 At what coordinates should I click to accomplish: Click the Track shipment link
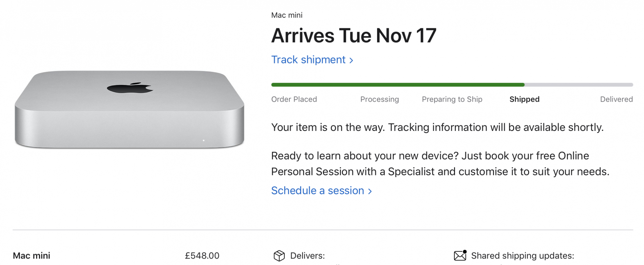tap(308, 60)
